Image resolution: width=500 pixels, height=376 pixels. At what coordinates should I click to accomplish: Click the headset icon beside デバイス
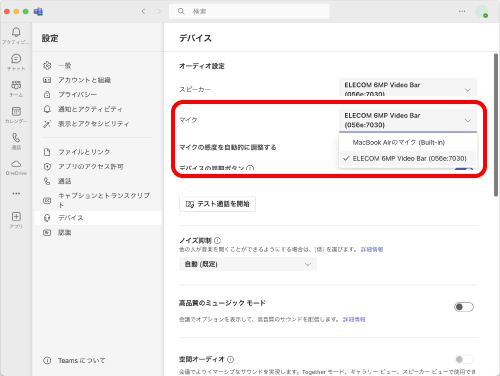coord(47,218)
